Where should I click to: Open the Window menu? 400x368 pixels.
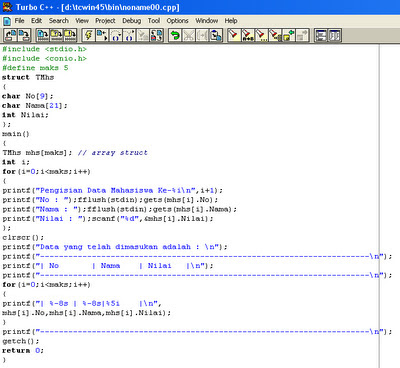click(207, 21)
